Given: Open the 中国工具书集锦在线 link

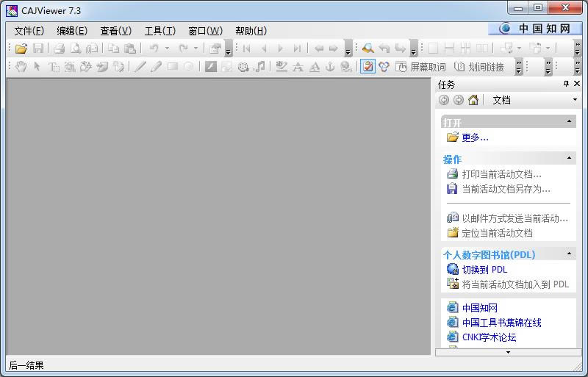Looking at the screenshot, I should [x=501, y=323].
